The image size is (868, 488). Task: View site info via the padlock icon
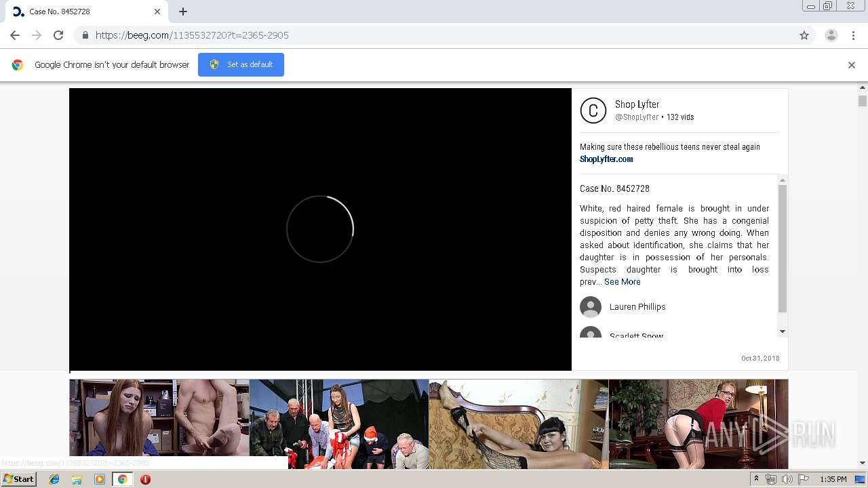(x=85, y=35)
